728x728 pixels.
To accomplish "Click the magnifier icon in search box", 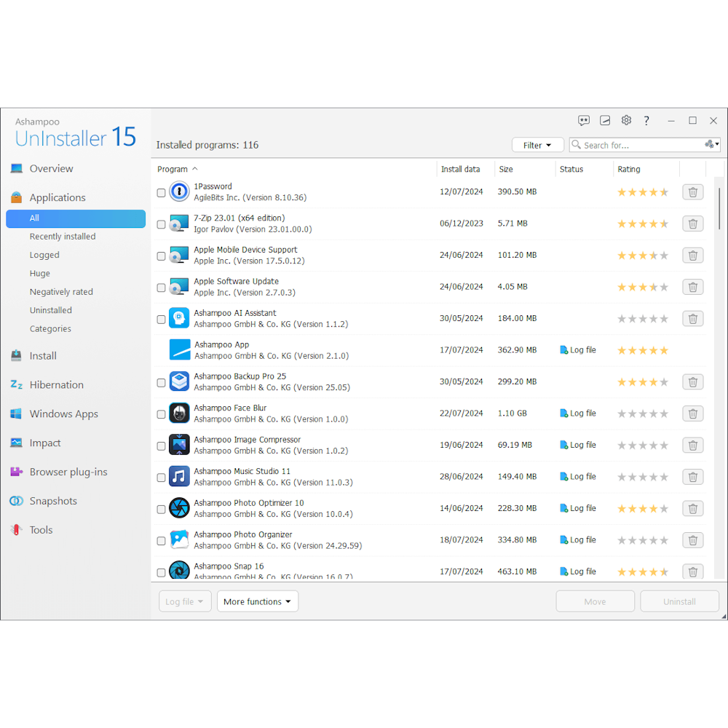I will (576, 144).
